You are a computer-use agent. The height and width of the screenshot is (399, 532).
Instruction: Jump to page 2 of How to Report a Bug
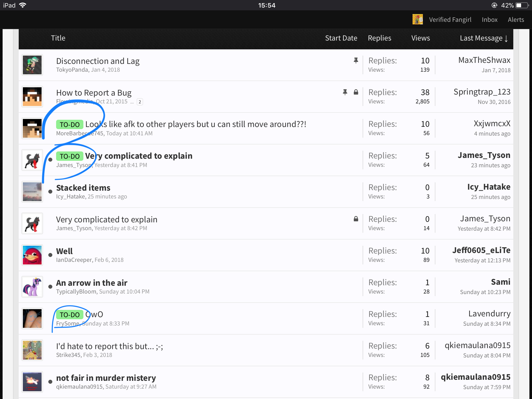(140, 102)
